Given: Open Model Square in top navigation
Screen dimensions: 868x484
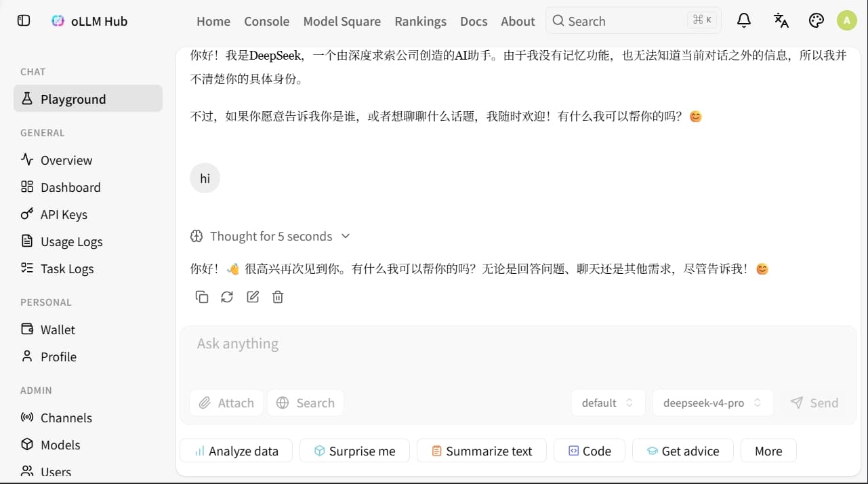Looking at the screenshot, I should point(342,21).
